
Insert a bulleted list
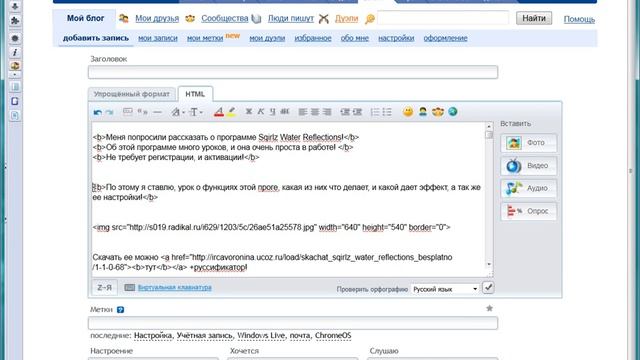[387, 112]
